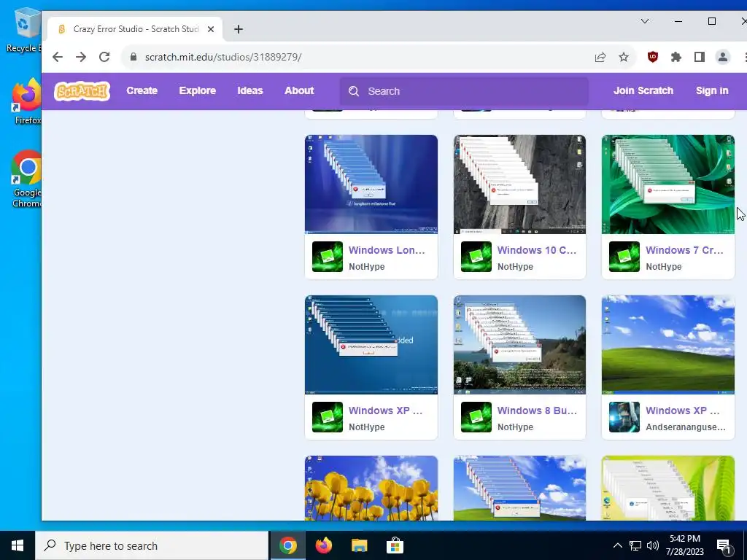Click the taskbar "Type here to search" box
747x560 pixels.
click(152, 545)
